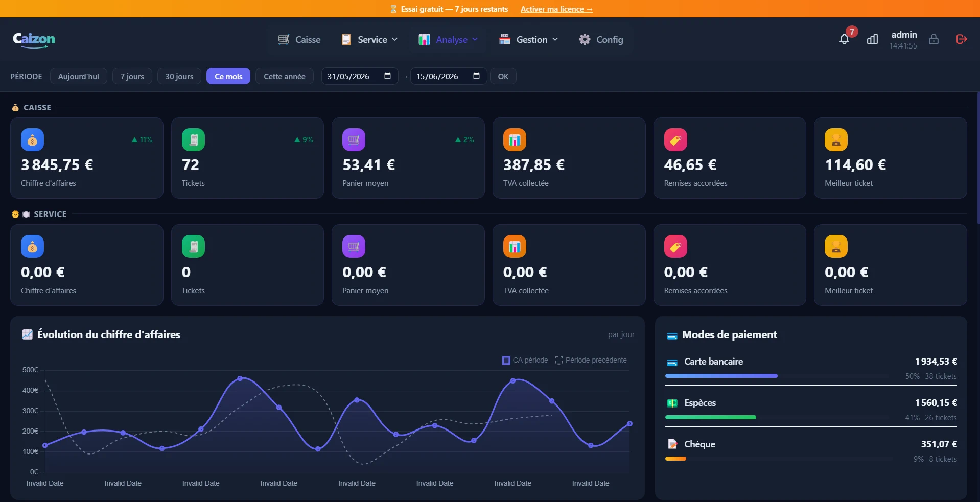The image size is (980, 502).
Task: Click the Service Meilleur ticket trophy icon
Action: [x=836, y=247]
